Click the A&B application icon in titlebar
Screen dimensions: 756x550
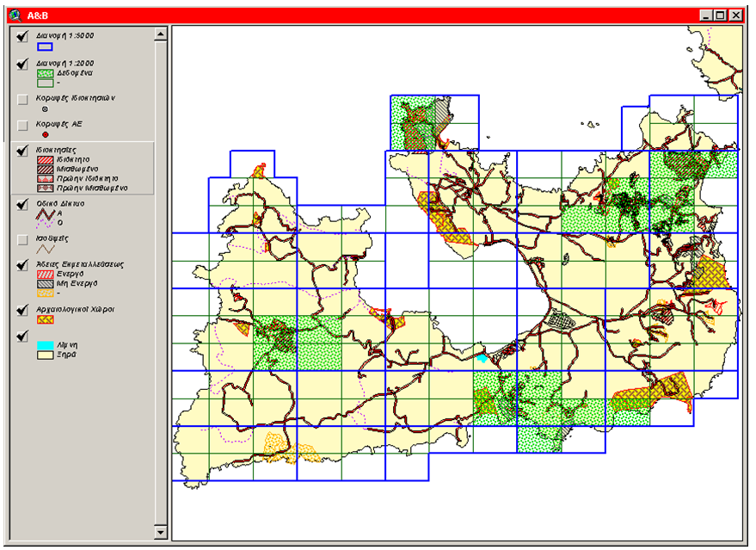(12, 14)
